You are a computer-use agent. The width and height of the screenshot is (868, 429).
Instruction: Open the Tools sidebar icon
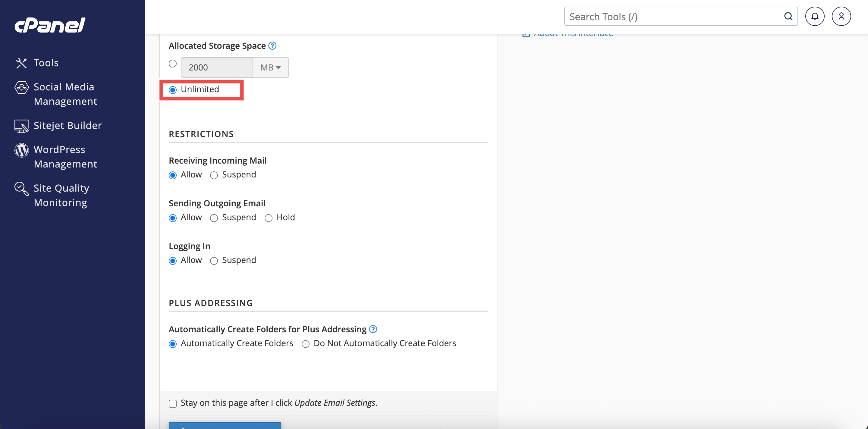coord(21,63)
